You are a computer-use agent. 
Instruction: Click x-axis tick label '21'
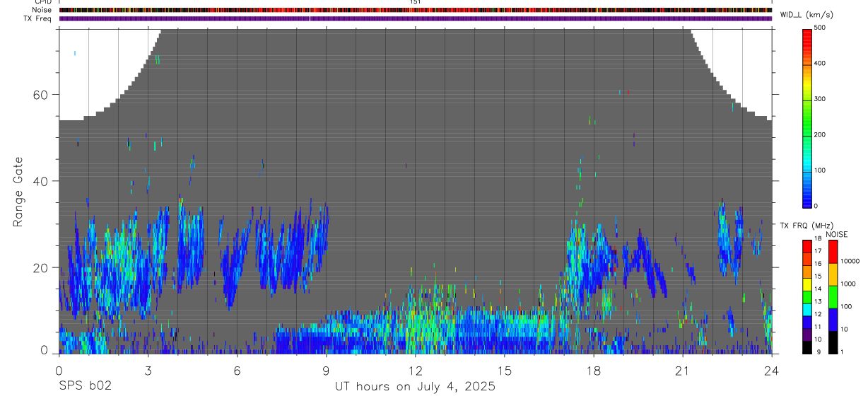(682, 370)
